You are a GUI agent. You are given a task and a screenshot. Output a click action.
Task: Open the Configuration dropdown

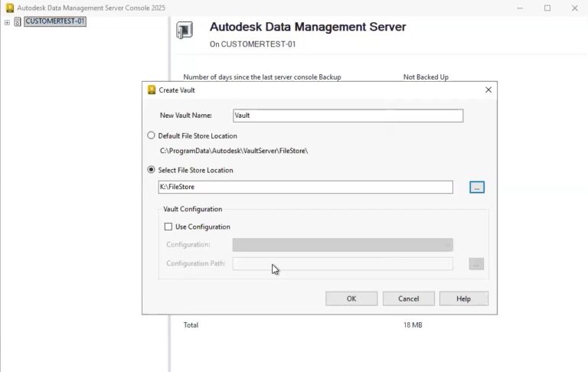pos(343,245)
